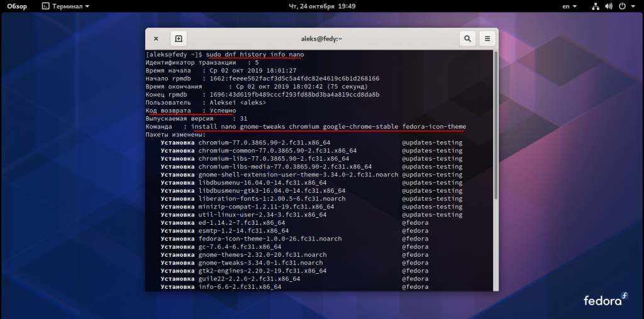Close the aleks@fedy terminal window
The height and width of the screenshot is (319, 644).
tap(156, 38)
